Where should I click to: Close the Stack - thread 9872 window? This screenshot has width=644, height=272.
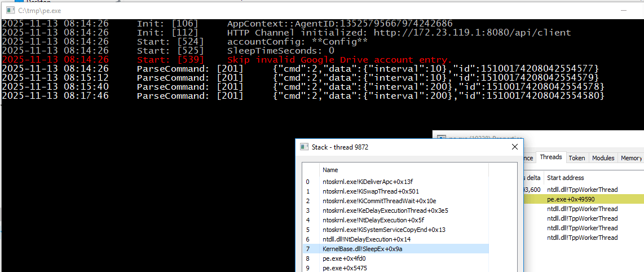514,147
